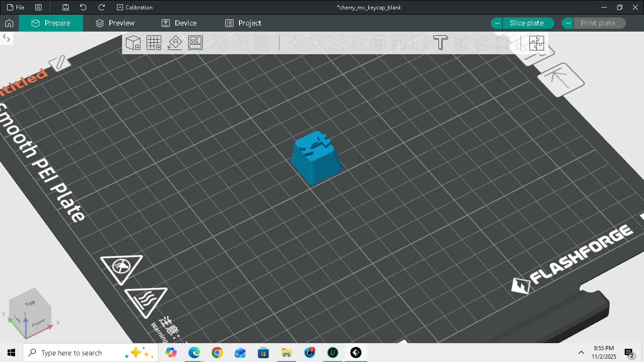Click the plate name edit icon
The width and height of the screenshot is (644, 362).
(60, 63)
